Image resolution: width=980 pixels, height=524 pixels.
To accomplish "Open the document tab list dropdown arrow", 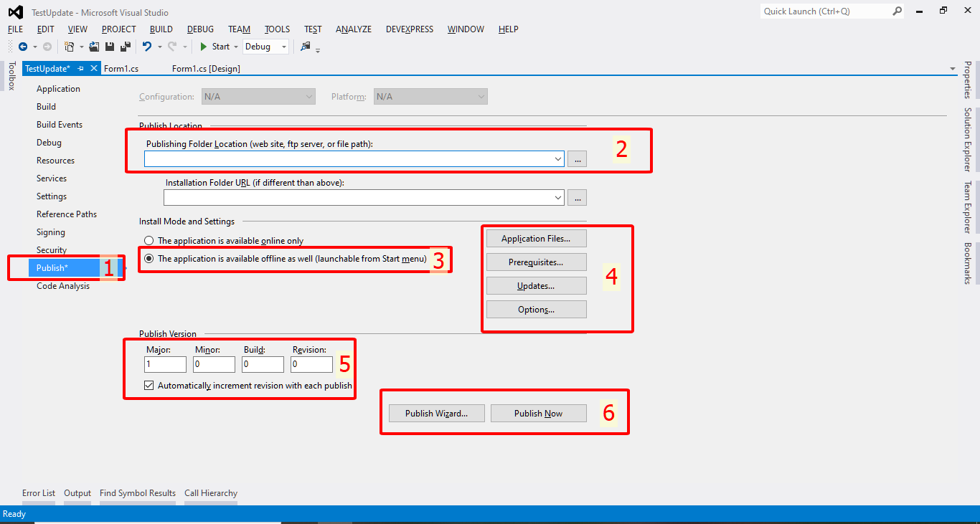I will [953, 69].
